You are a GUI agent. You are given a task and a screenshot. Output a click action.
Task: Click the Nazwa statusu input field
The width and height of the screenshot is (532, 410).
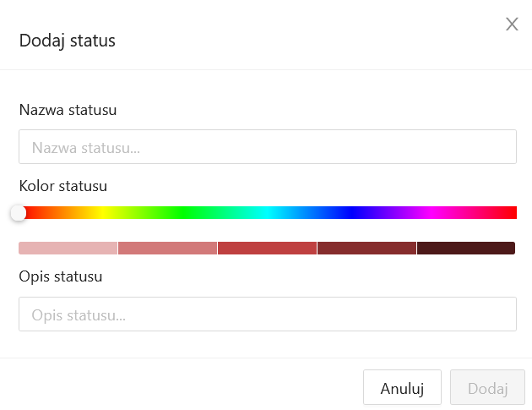pos(267,147)
